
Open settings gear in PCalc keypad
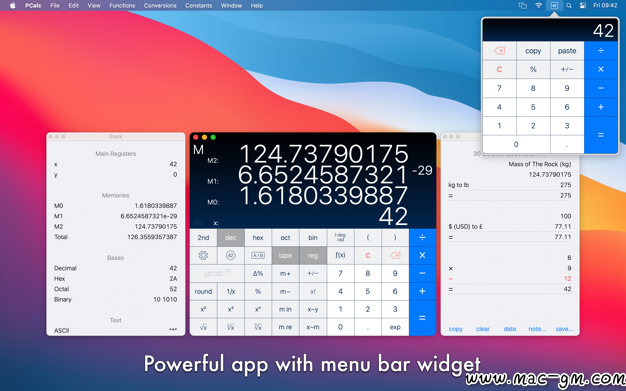pyautogui.click(x=203, y=255)
